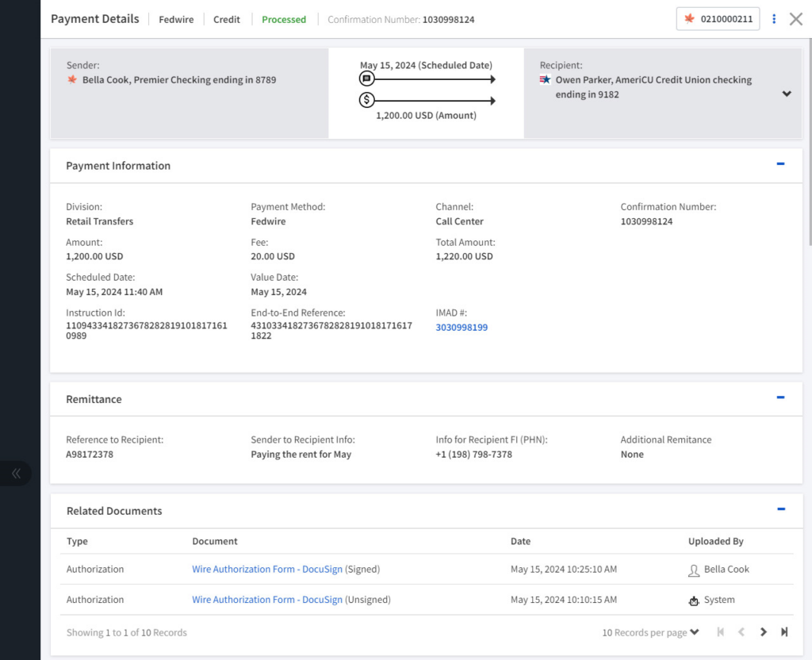Click the three-dot more options icon
Screen dimensions: 812x660
774,19
